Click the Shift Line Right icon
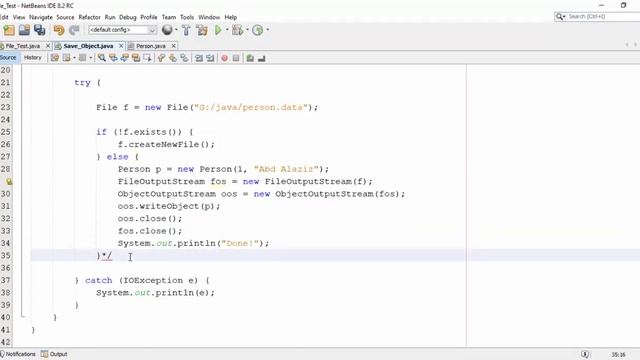Viewport: 640px width, 360px height. (210, 58)
